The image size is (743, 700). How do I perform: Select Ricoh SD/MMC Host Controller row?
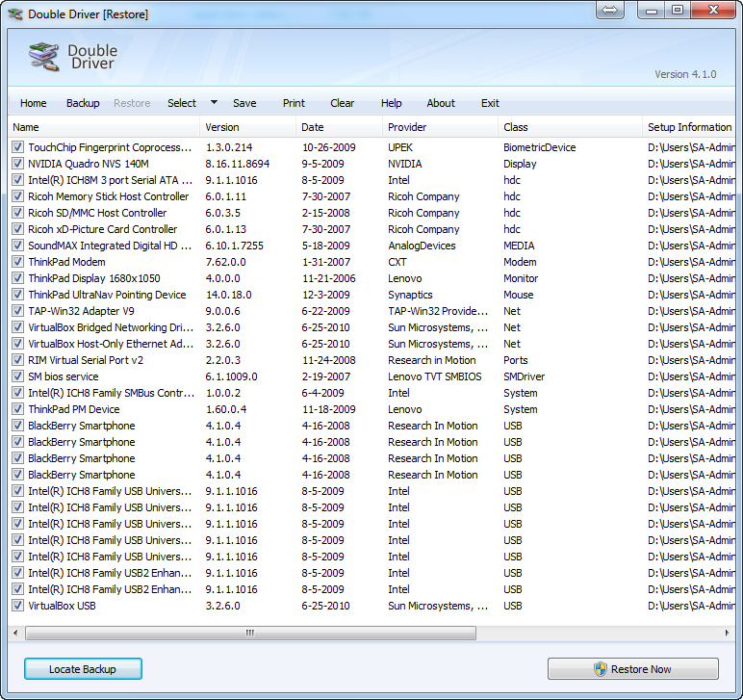[x=371, y=213]
